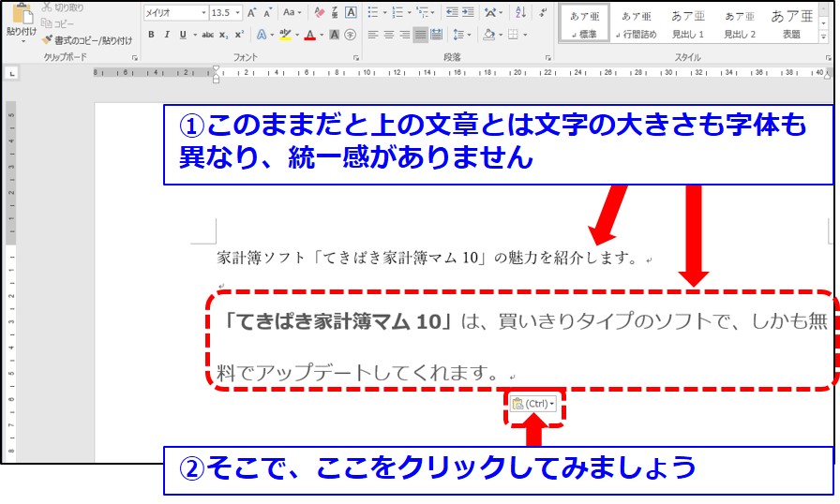
Task: Click the Paste Options (Ctrl) button
Action: pyautogui.click(x=533, y=404)
